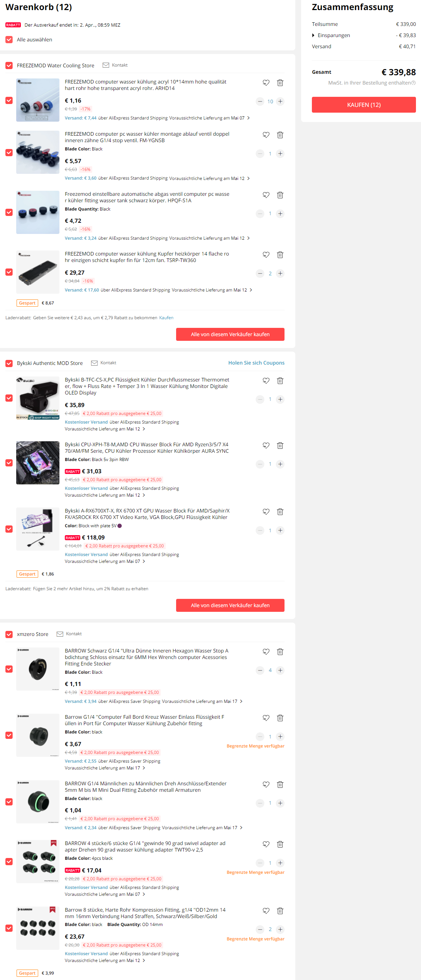421x980 pixels.
Task: Open the Bykski CPU water block thumbnail
Action: point(38,463)
